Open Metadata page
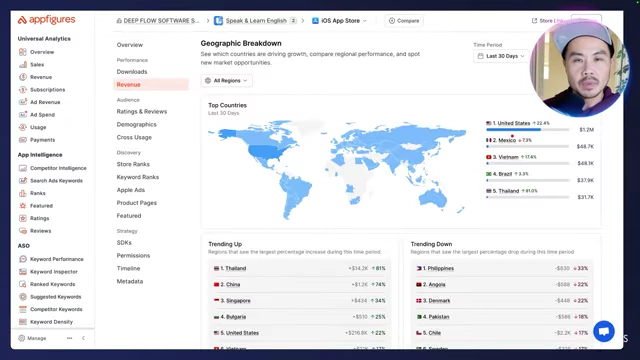The width and height of the screenshot is (640, 360). click(x=130, y=281)
